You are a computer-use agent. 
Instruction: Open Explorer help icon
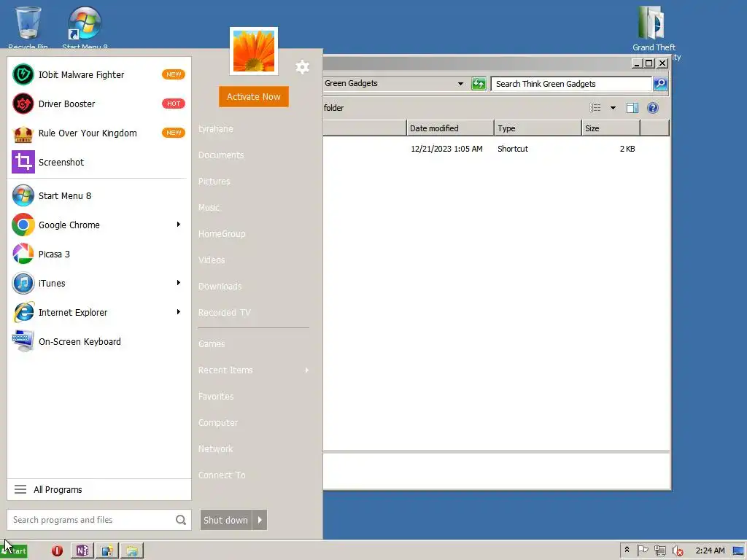click(x=653, y=108)
